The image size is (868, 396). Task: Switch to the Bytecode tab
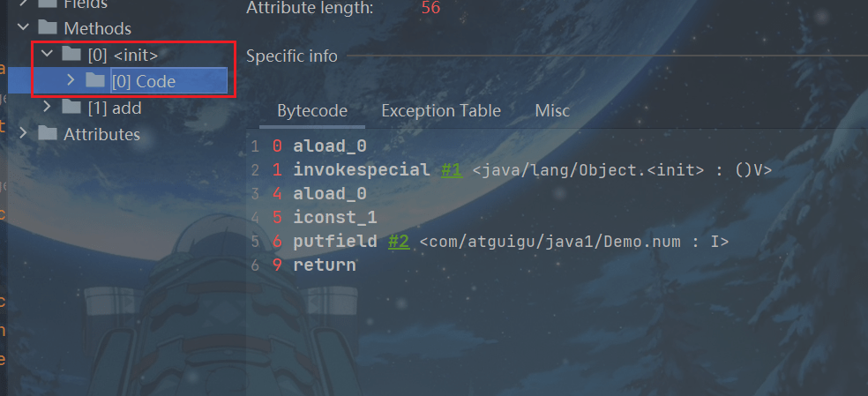pos(311,111)
